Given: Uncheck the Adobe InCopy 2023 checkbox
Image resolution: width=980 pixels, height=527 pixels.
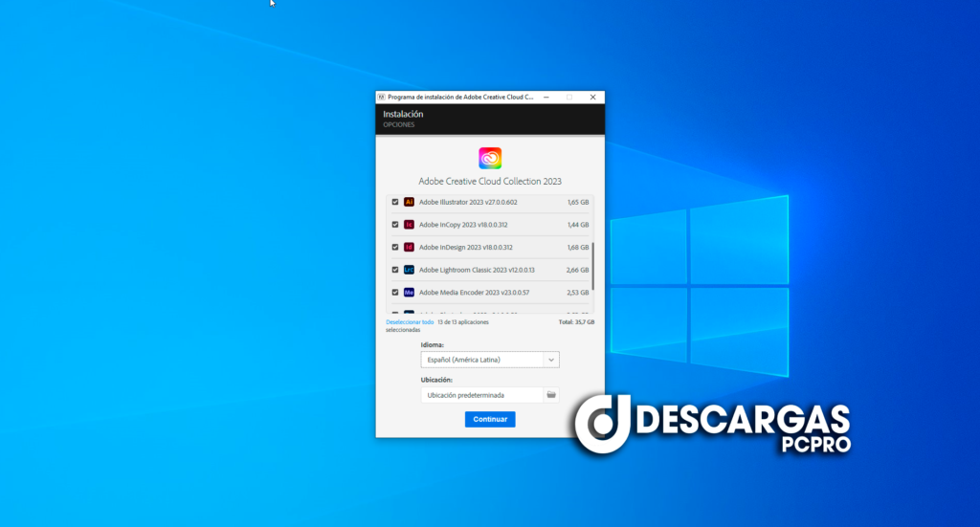Looking at the screenshot, I should coord(395,224).
